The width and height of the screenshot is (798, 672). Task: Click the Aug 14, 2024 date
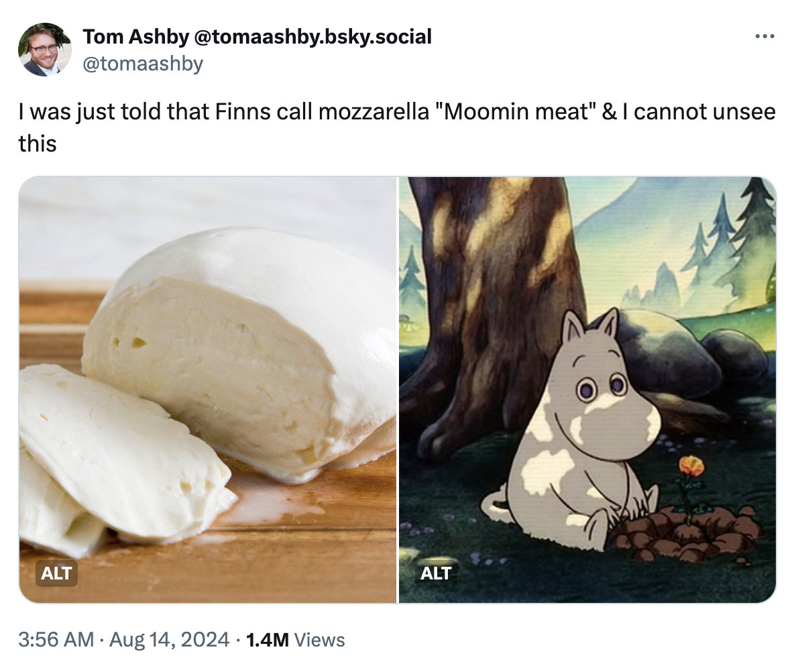(170, 639)
